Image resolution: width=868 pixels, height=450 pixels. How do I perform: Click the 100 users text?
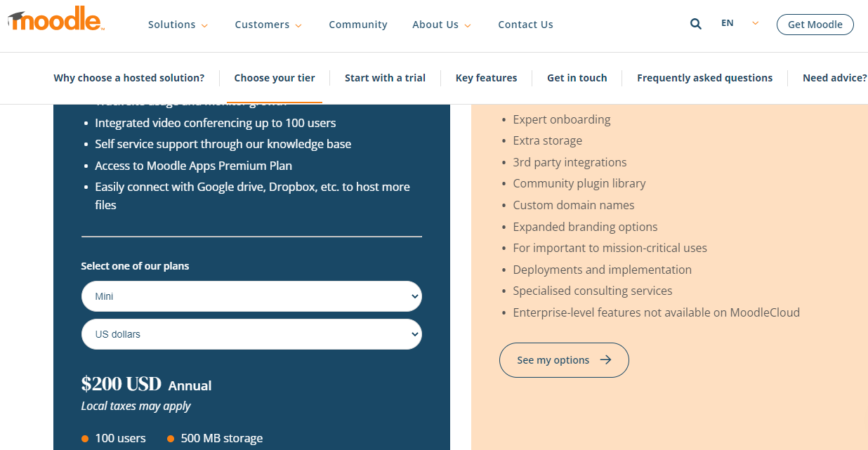pyautogui.click(x=120, y=438)
